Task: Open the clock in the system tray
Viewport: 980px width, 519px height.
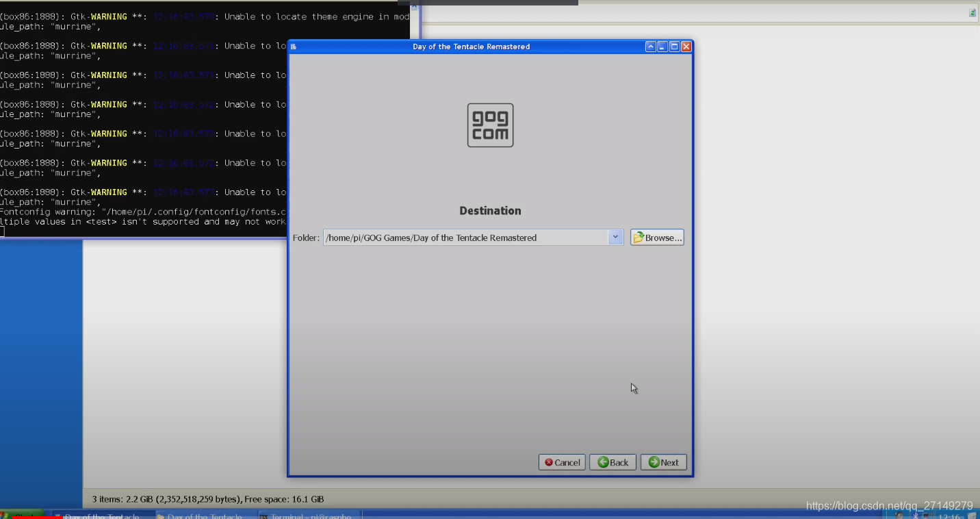Action: (x=948, y=516)
